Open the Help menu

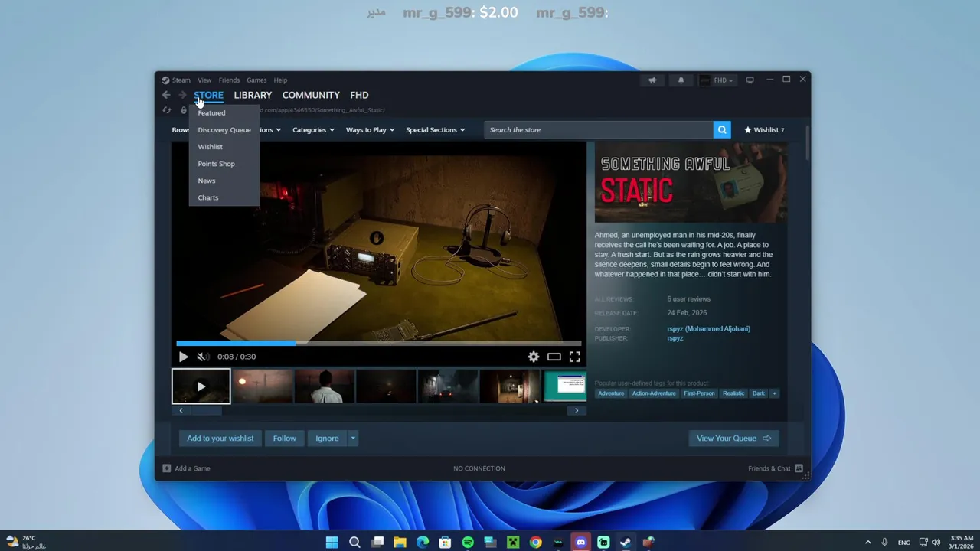coord(280,80)
